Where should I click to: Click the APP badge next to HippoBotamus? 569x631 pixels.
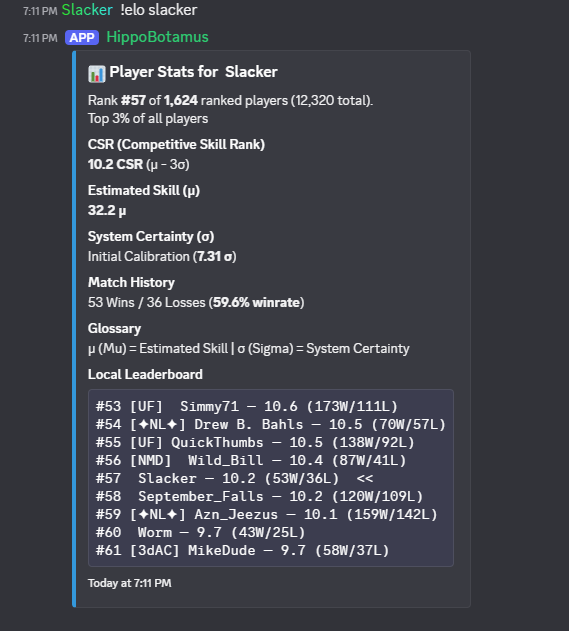pos(82,37)
